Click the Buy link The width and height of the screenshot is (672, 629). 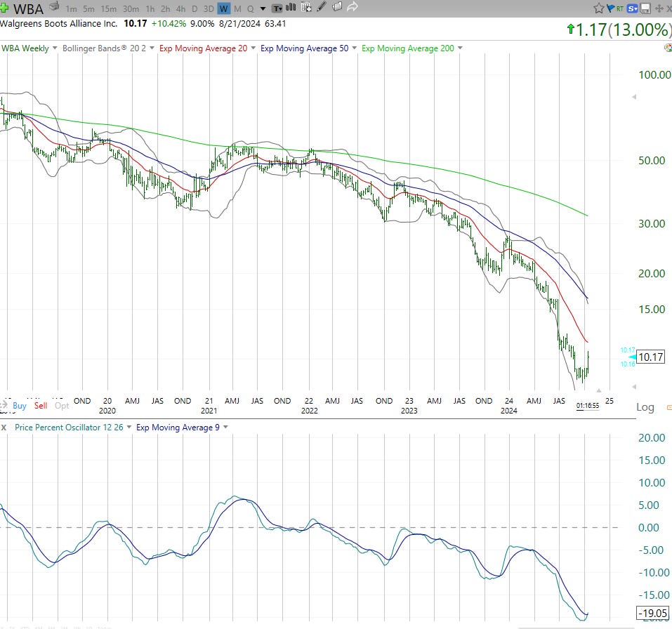[x=20, y=405]
